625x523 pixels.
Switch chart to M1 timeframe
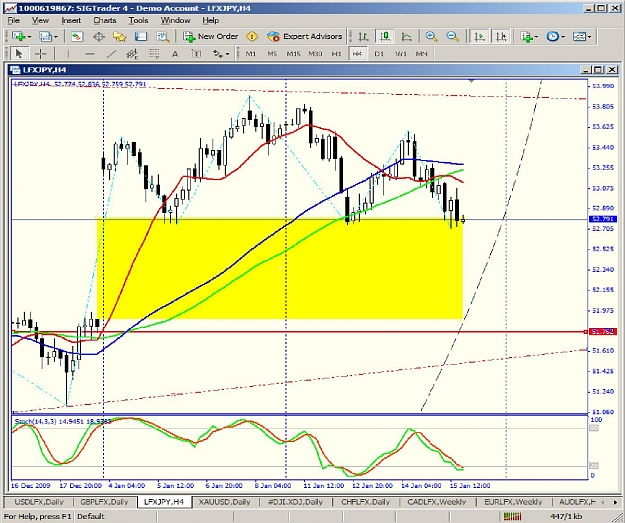pos(250,53)
